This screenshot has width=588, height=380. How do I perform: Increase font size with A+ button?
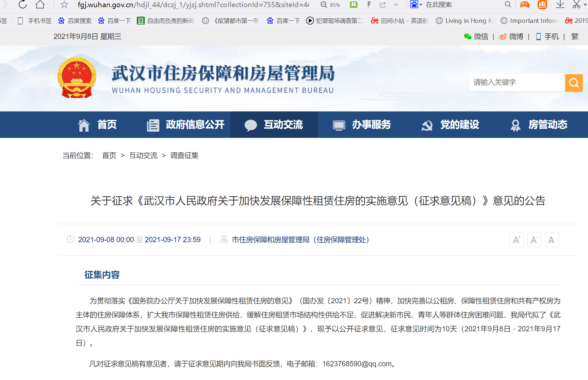[x=516, y=240]
